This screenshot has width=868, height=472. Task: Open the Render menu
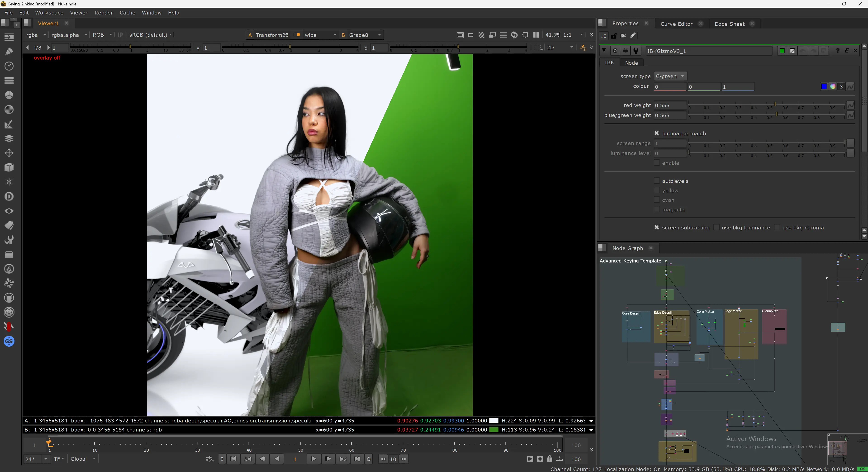[103, 12]
